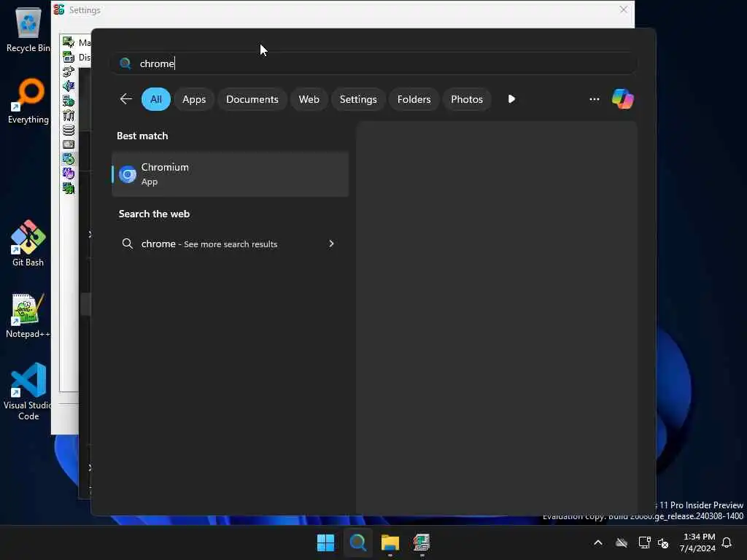Open Copilot from the colorful icon
Screen dimensions: 747x560
point(623,99)
